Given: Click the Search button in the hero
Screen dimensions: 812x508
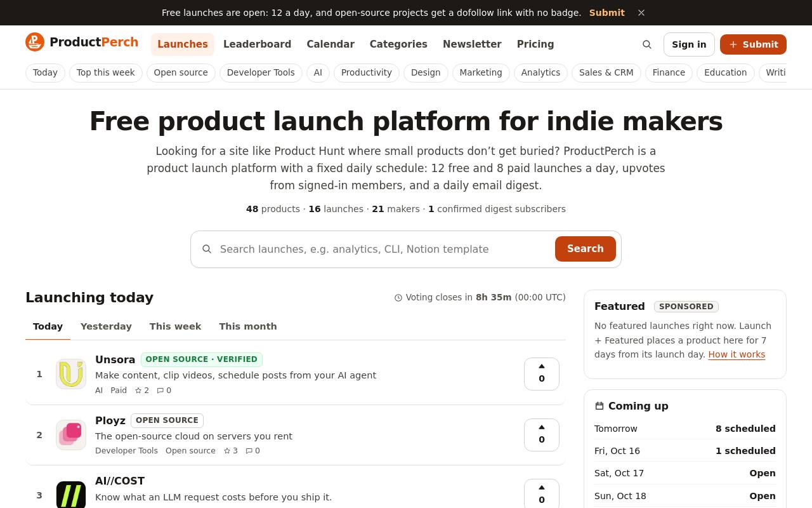Looking at the screenshot, I should [x=586, y=249].
